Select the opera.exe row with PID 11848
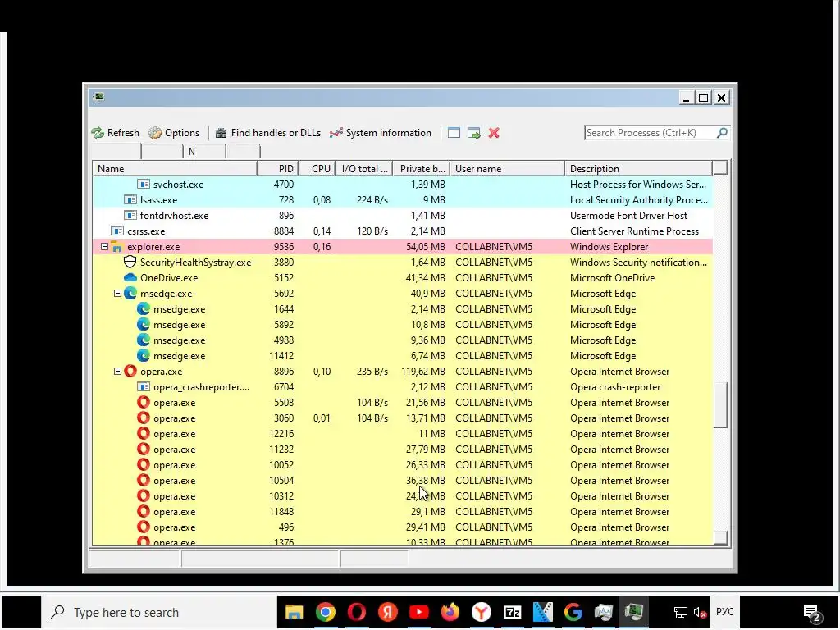 point(402,512)
